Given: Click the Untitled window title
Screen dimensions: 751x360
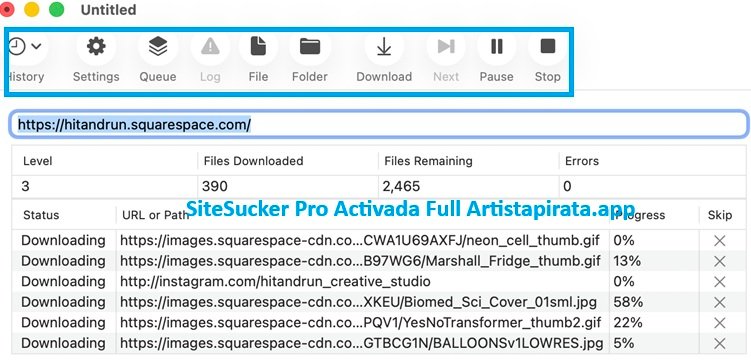Looking at the screenshot, I should coord(108,10).
